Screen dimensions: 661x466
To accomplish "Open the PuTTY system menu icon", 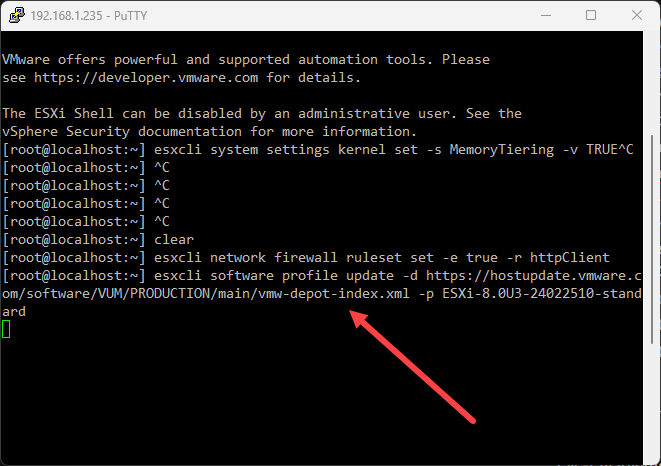I will [x=14, y=15].
